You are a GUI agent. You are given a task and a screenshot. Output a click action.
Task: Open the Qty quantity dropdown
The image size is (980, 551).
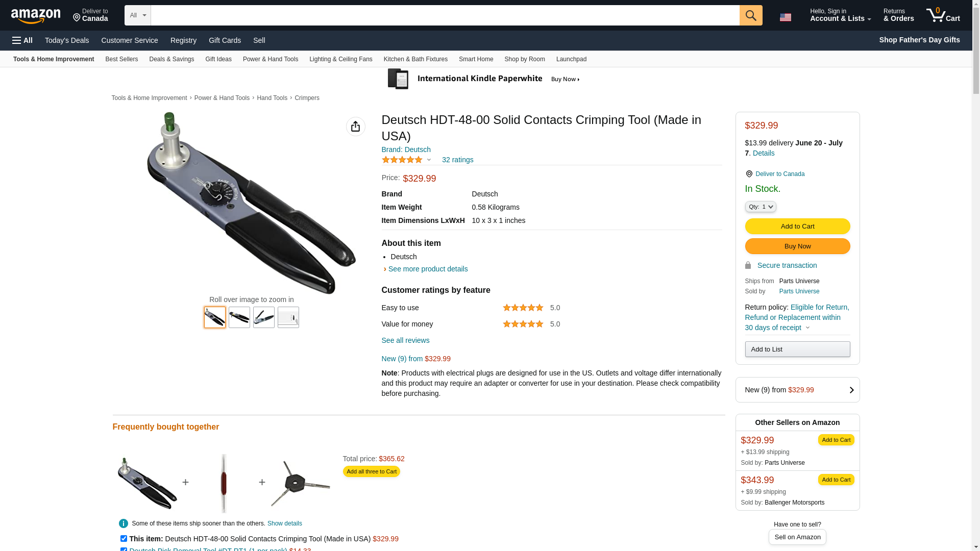pyautogui.click(x=760, y=207)
